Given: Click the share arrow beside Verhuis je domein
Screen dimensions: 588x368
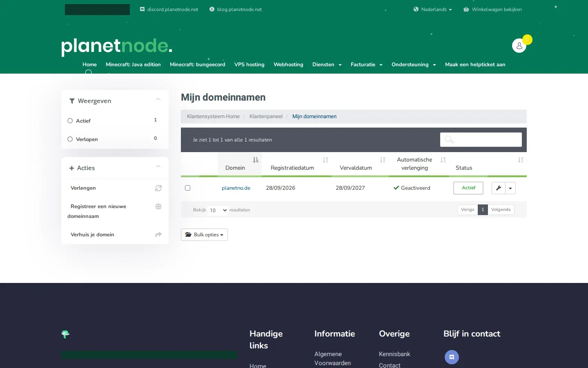Looking at the screenshot, I should tap(158, 235).
